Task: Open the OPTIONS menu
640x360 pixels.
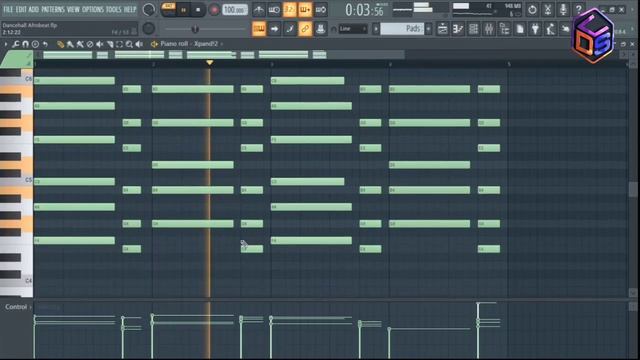Action: tap(93, 9)
